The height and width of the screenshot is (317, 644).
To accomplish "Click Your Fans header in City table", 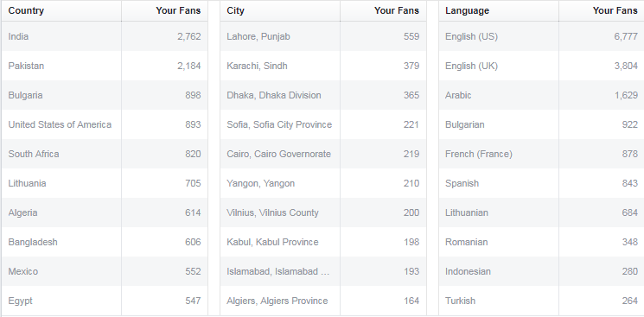I will coord(396,10).
